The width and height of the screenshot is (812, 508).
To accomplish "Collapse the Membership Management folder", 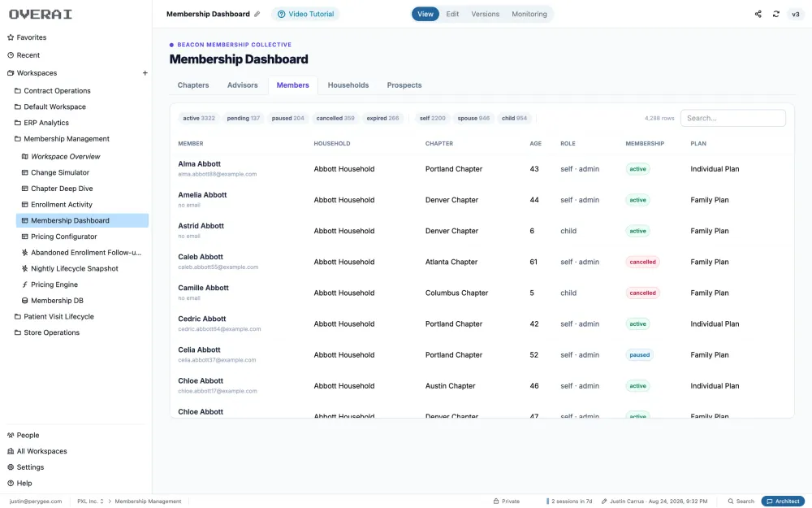I will click(62, 139).
